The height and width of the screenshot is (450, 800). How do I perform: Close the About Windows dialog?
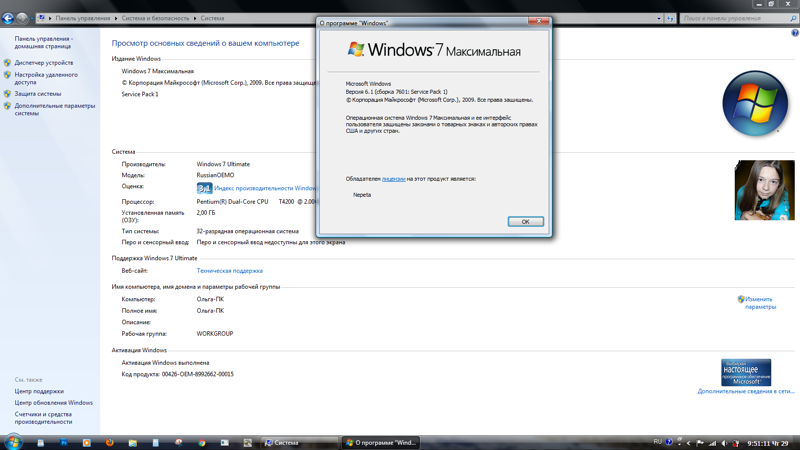[x=538, y=21]
